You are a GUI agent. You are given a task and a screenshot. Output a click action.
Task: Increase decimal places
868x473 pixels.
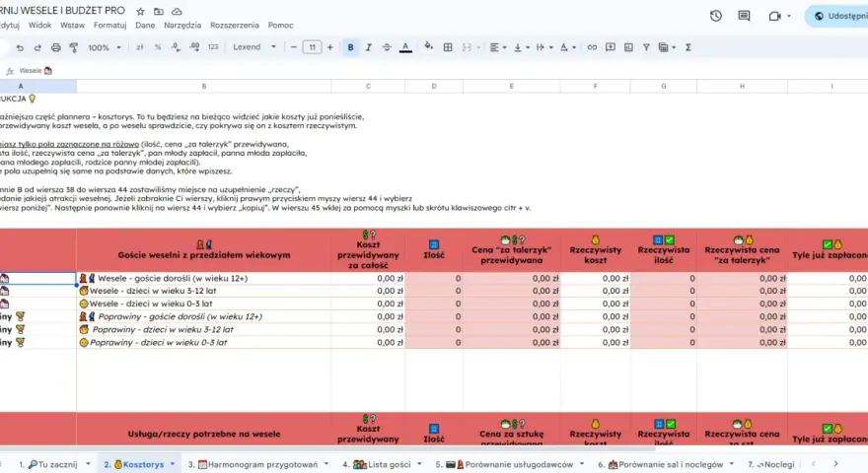[194, 47]
